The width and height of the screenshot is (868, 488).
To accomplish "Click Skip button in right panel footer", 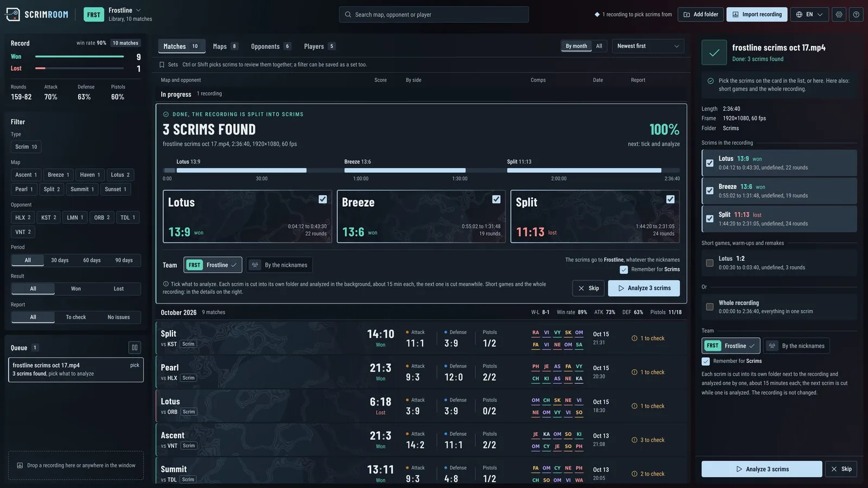I will click(x=841, y=469).
